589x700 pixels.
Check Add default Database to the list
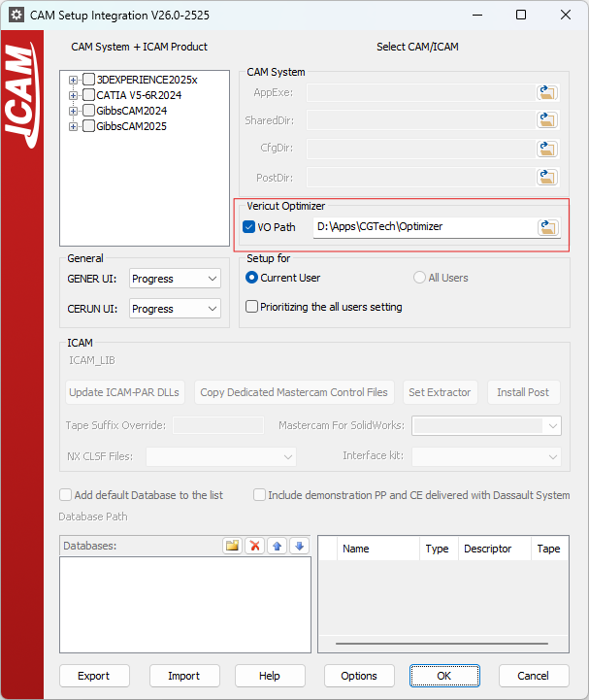coord(66,495)
